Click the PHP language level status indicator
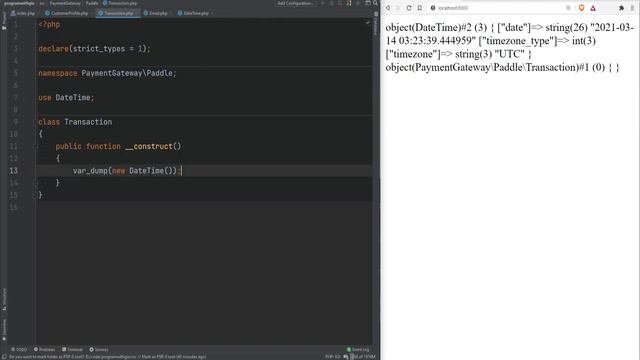 (x=332, y=357)
